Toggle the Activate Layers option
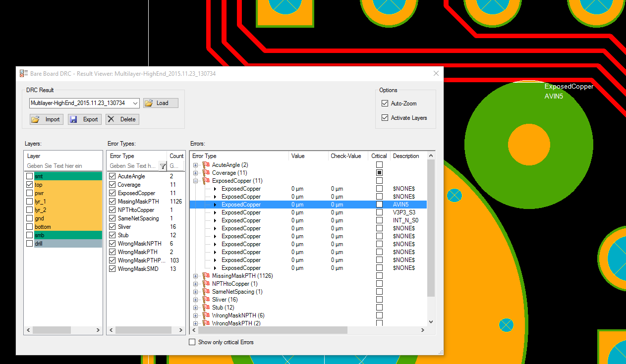 (x=385, y=118)
